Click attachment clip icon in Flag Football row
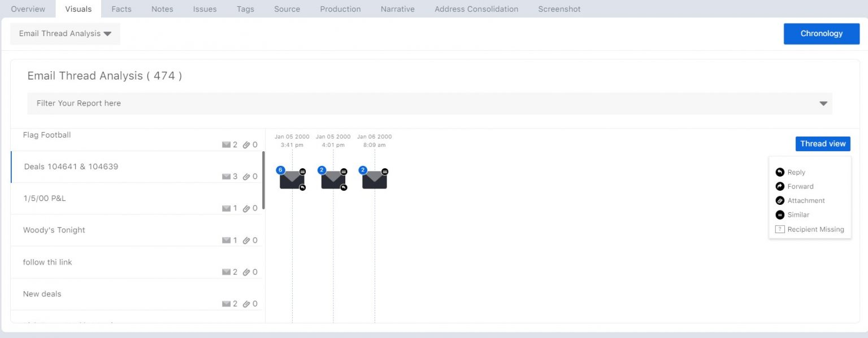Image resolution: width=868 pixels, height=338 pixels. (246, 145)
